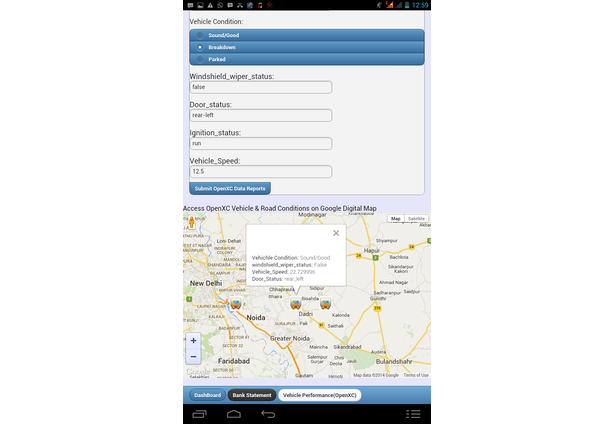
Task: Tap the warning triangle notification icon
Action: coord(210,5)
